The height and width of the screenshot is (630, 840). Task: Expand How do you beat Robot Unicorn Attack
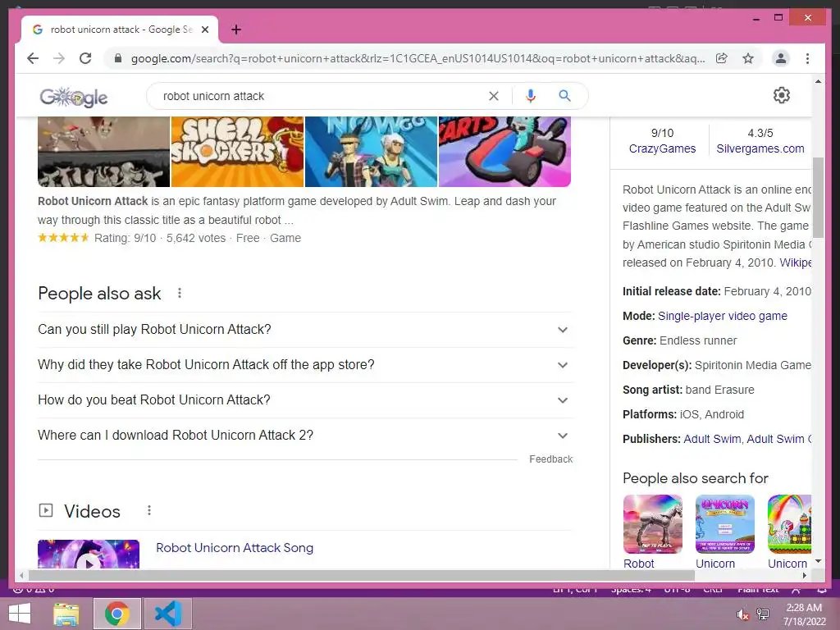[x=305, y=400]
